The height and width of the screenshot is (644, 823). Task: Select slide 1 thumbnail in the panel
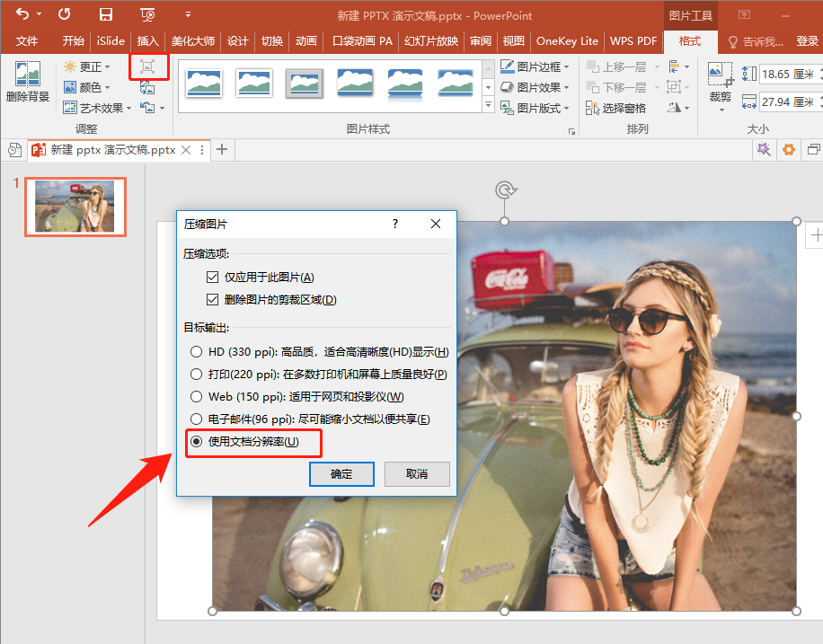(75, 207)
